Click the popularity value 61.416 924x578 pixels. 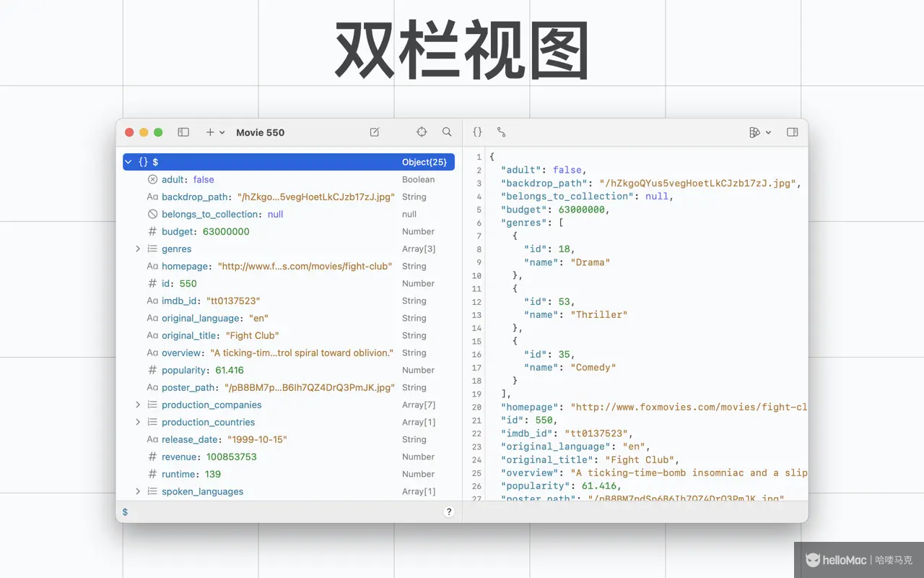coord(230,370)
